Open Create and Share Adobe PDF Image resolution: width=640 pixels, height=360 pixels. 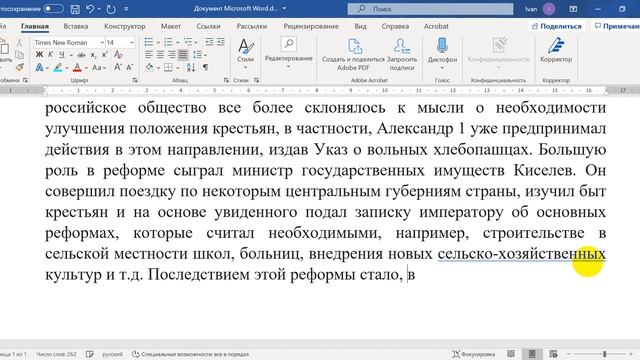(353, 55)
